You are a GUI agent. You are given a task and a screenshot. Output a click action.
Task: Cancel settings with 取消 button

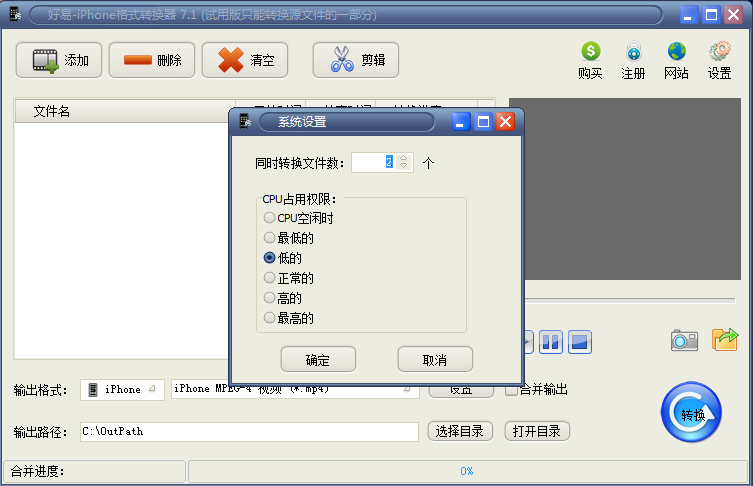tap(435, 359)
